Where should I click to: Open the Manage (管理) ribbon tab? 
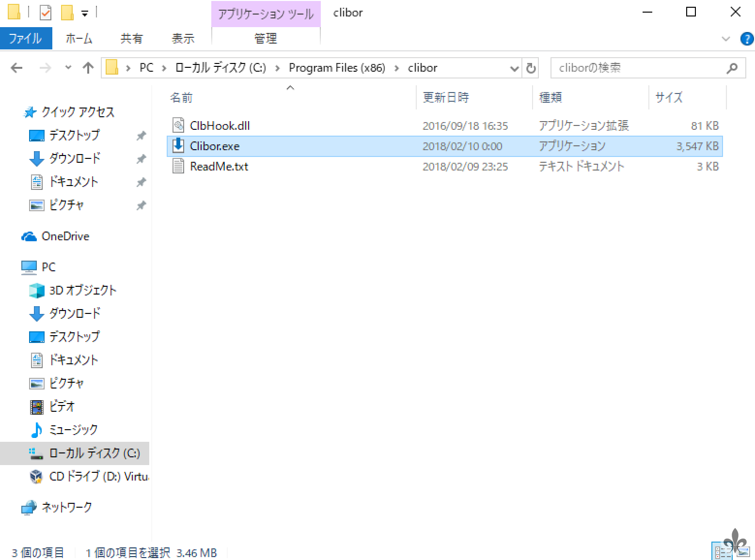coord(266,38)
